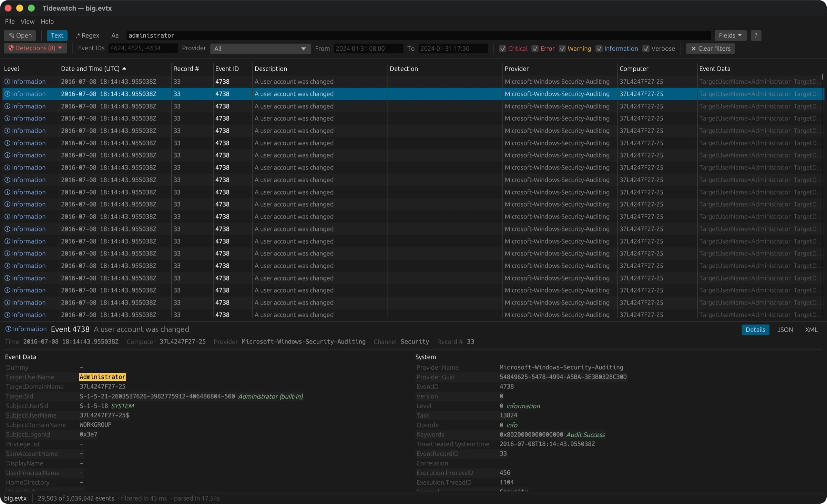Viewport: 827px width, 504px height.
Task: Expand the Detections (8) dropdown
Action: point(35,48)
